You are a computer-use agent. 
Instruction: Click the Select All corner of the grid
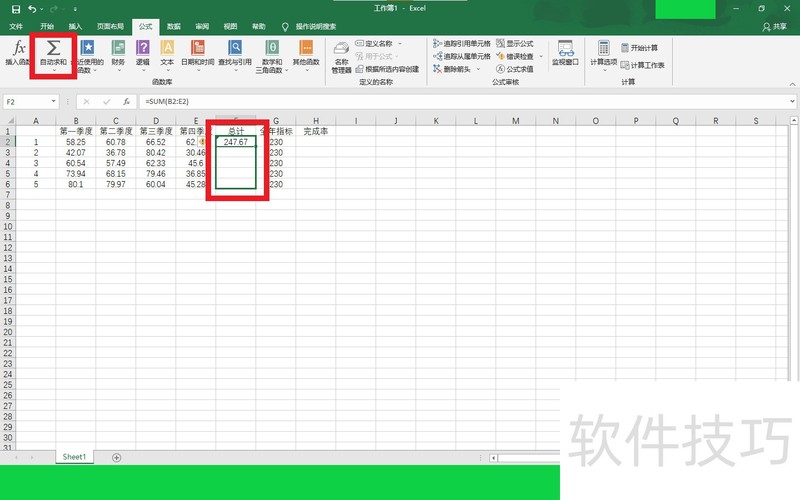8,121
